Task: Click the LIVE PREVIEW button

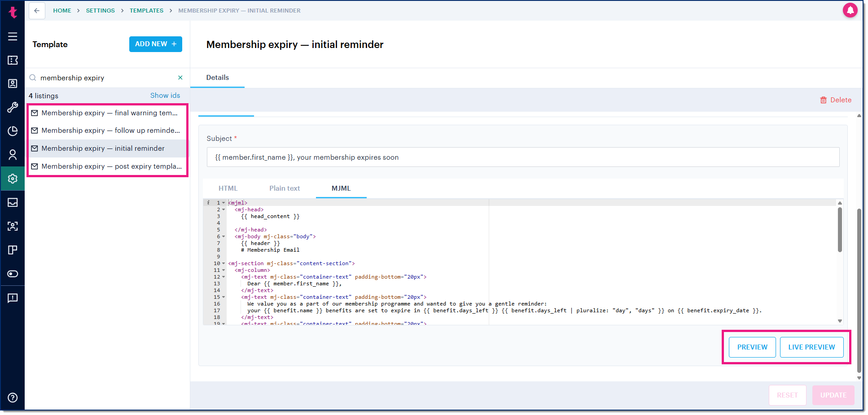Action: pos(811,347)
